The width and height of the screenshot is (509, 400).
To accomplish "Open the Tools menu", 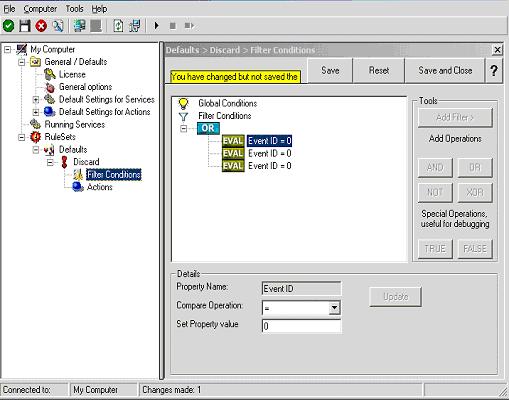I will click(74, 9).
